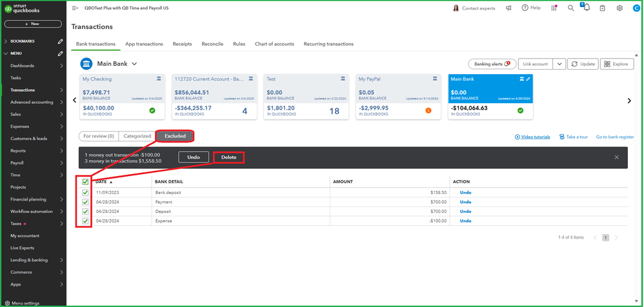This screenshot has width=644, height=307.
Task: Expand Payroll in sidebar
Action: click(x=61, y=163)
